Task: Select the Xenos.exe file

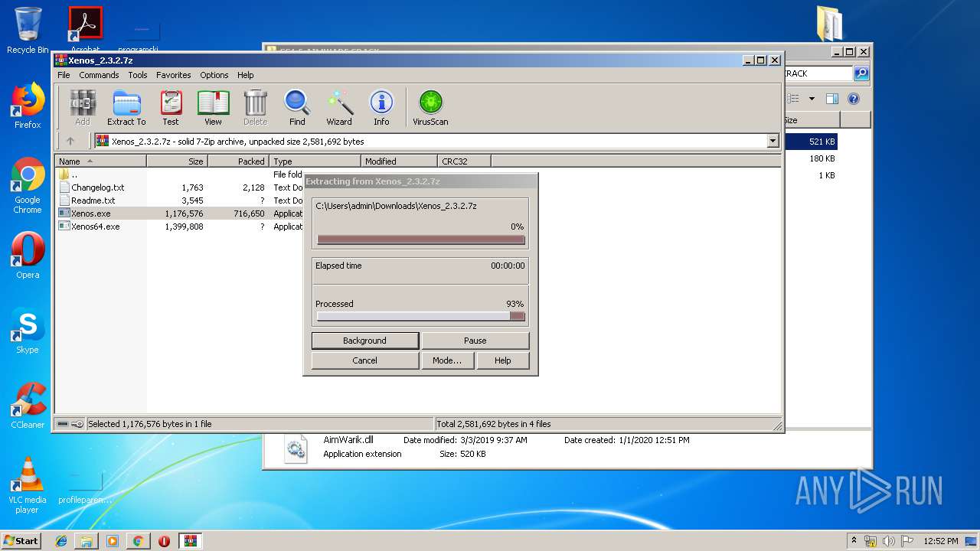Action: [90, 214]
